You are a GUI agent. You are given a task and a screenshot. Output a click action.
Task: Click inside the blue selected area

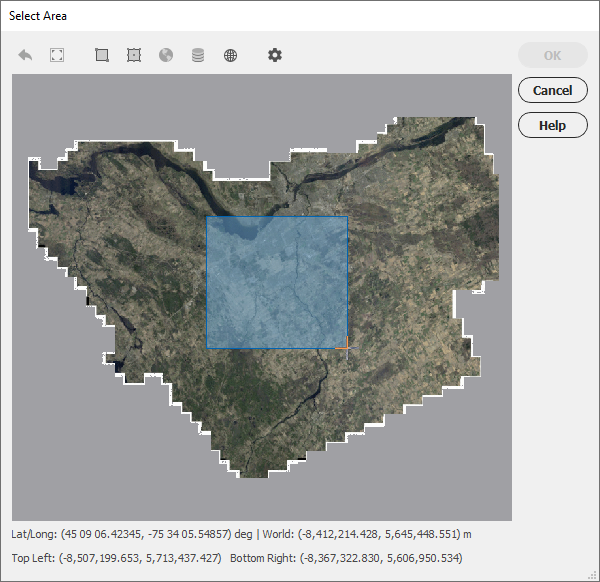[277, 282]
